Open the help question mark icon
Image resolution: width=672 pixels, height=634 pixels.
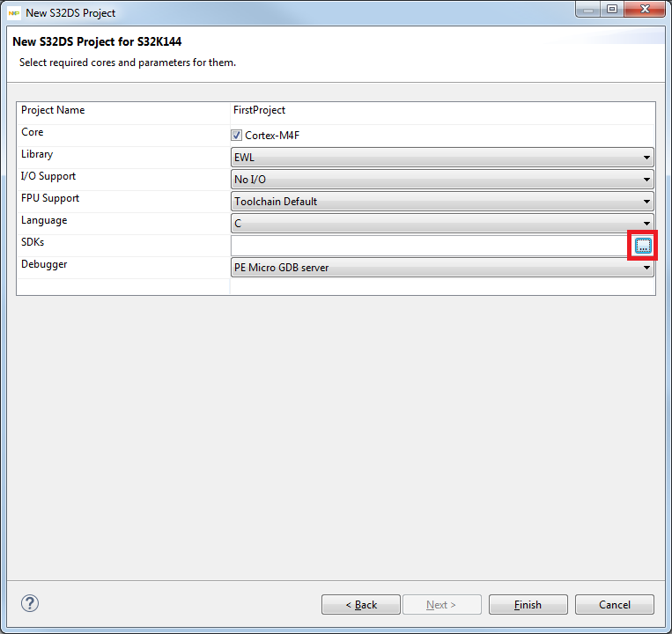tap(30, 603)
